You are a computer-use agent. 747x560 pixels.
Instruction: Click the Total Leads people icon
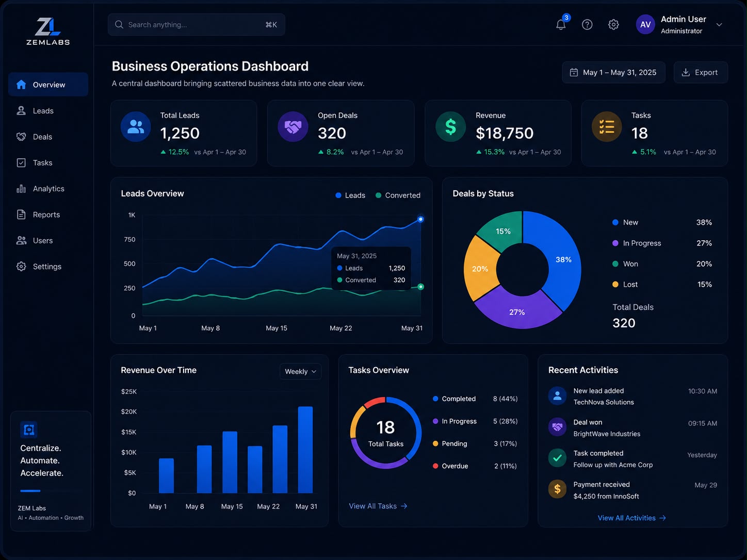point(136,126)
